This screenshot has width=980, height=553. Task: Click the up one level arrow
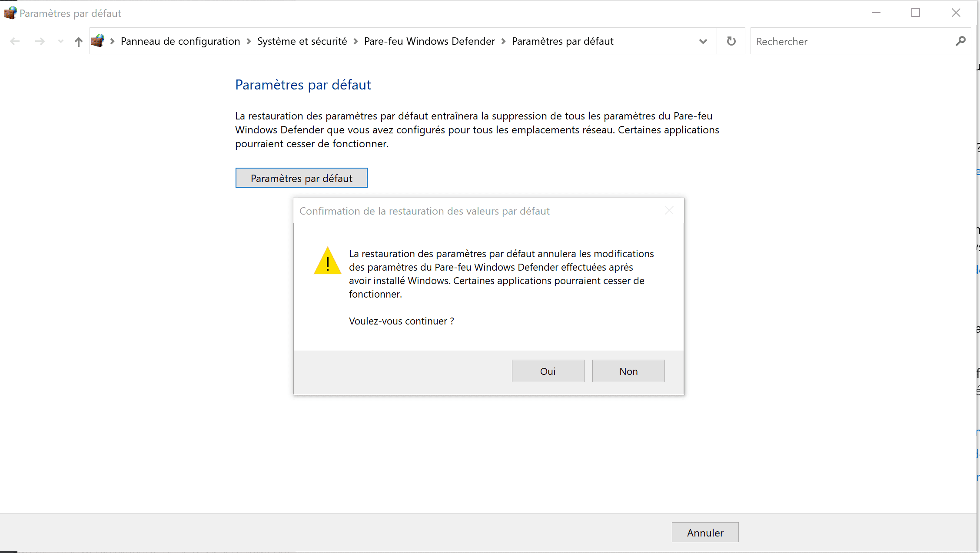point(79,41)
